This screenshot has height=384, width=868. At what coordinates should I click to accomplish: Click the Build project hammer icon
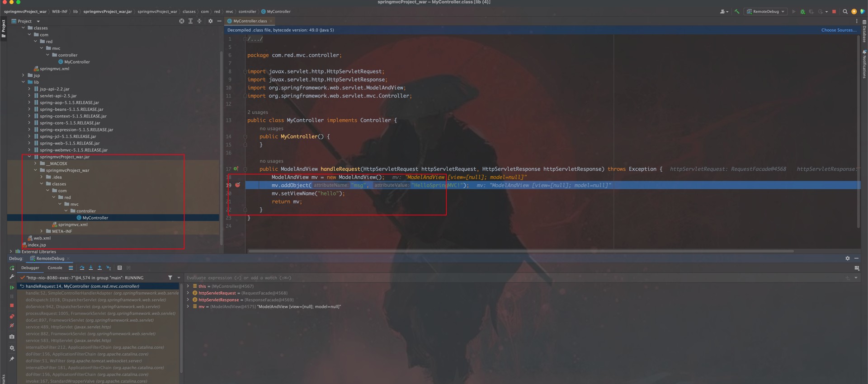pos(737,12)
